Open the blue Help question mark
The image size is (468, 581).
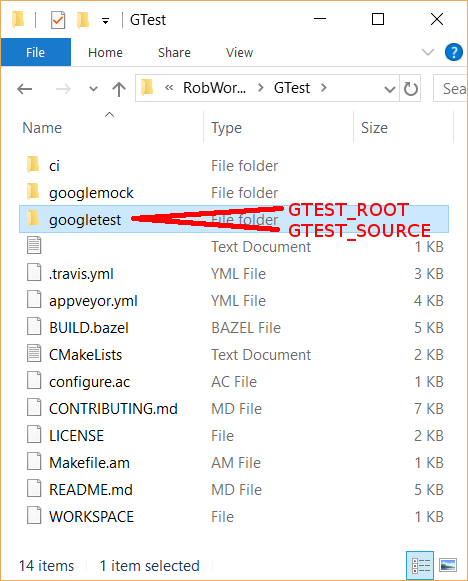(454, 52)
